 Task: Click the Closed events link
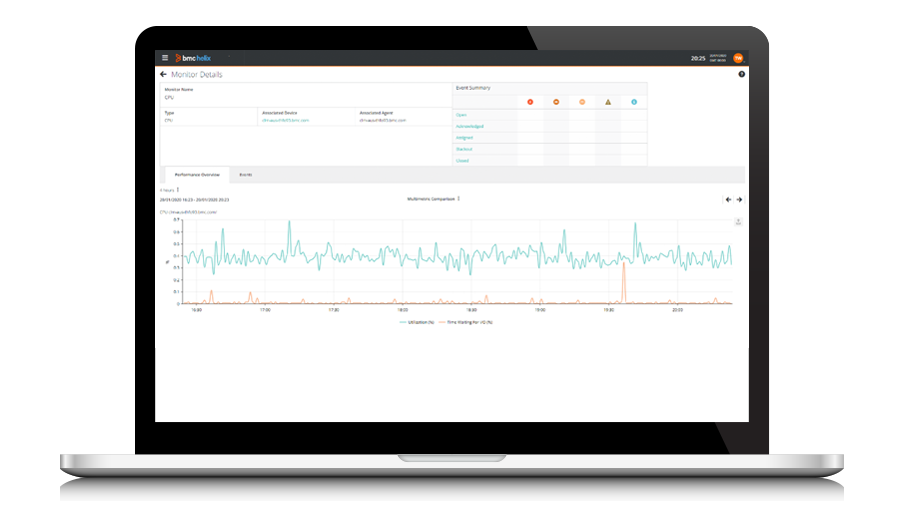462,161
